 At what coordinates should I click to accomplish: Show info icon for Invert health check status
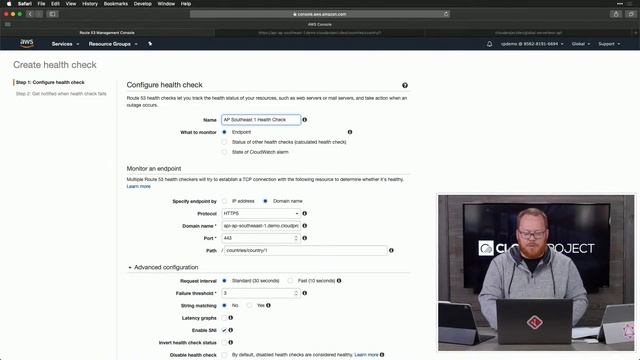coord(231,342)
